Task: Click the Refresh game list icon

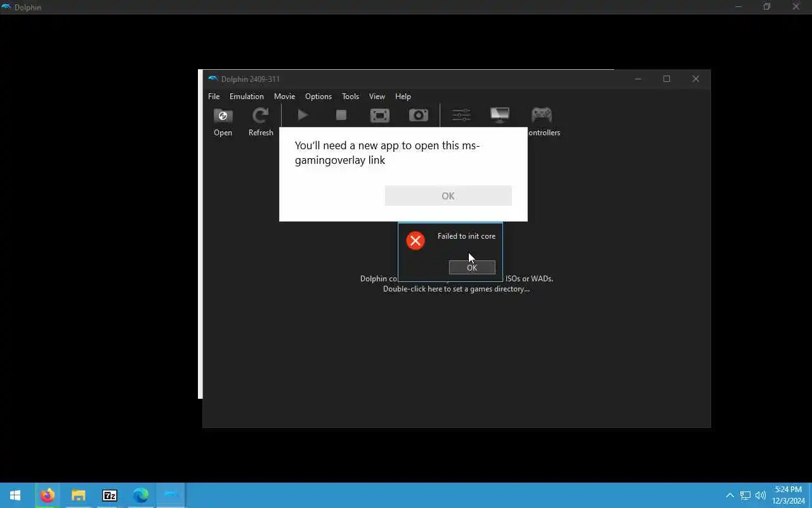Action: point(260,116)
